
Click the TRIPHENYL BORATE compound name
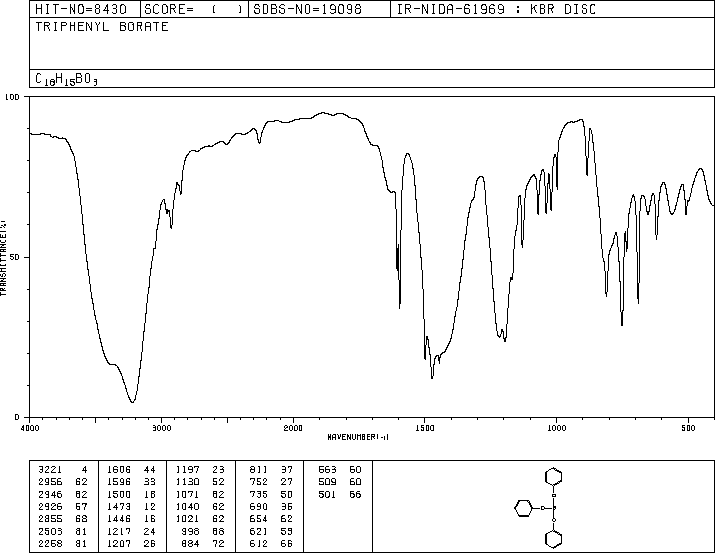102,27
